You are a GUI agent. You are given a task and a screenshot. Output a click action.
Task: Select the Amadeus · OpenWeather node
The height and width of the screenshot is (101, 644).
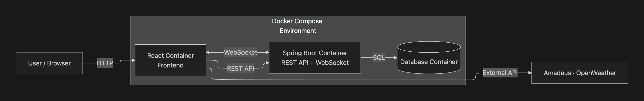pyautogui.click(x=580, y=73)
